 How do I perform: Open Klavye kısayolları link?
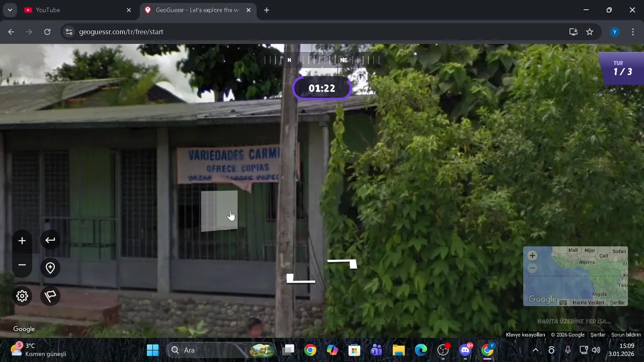[x=525, y=335]
